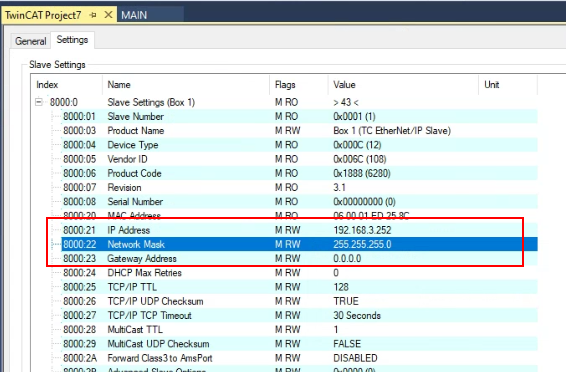Click the product code value 0x1888 (6280)
566x372 pixels.
coord(362,173)
